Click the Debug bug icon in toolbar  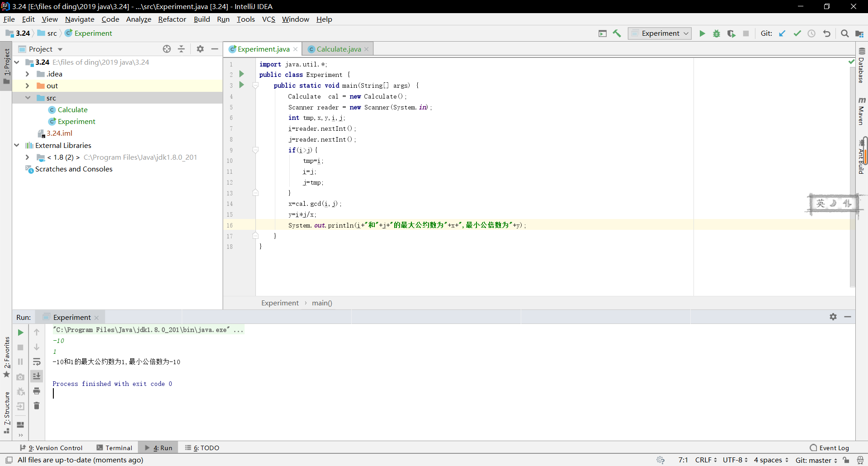tap(717, 33)
